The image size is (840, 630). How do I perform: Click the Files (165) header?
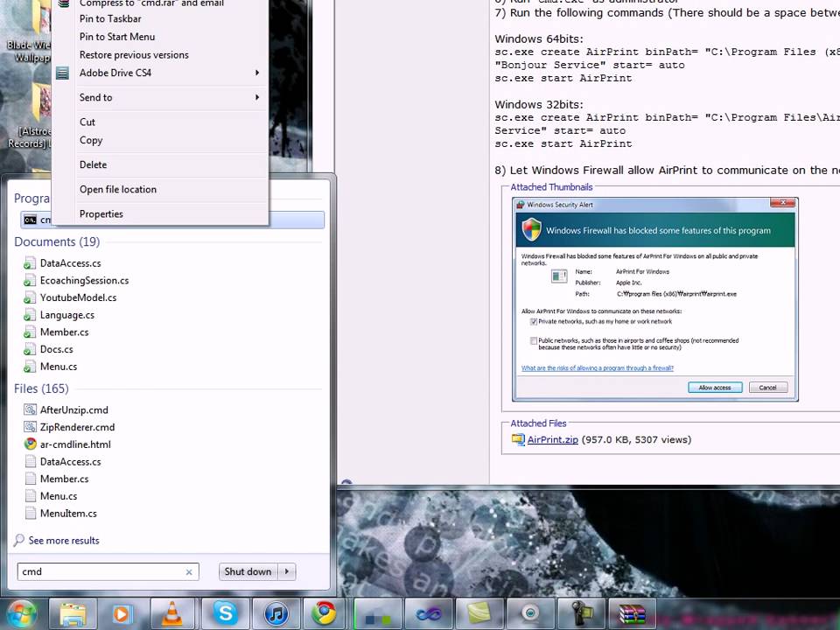[41, 388]
